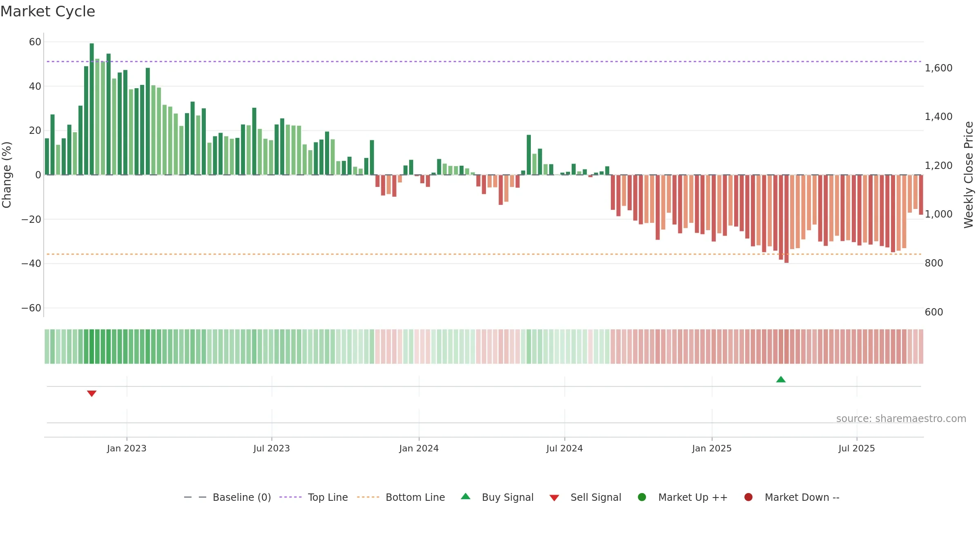Click the Jul 2023 axis label
980x551 pixels.
272,449
